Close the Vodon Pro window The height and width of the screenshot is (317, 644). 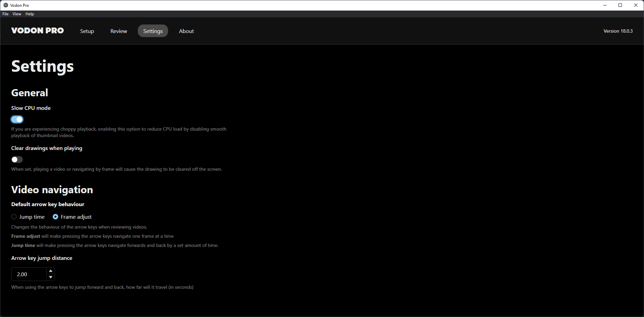coord(636,5)
